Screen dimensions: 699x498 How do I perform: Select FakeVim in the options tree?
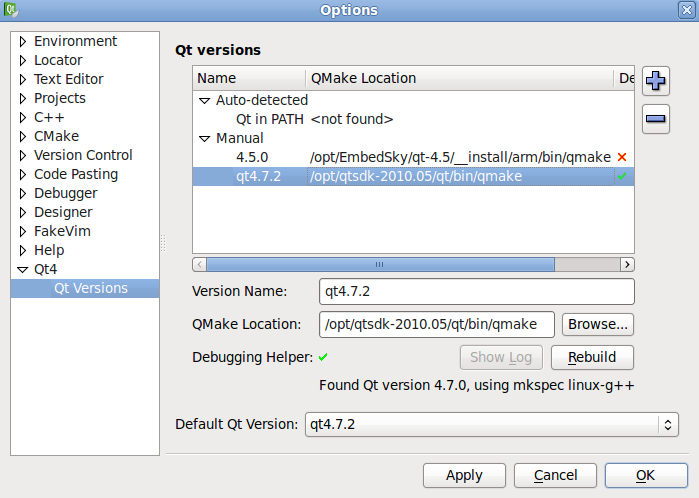(x=62, y=231)
